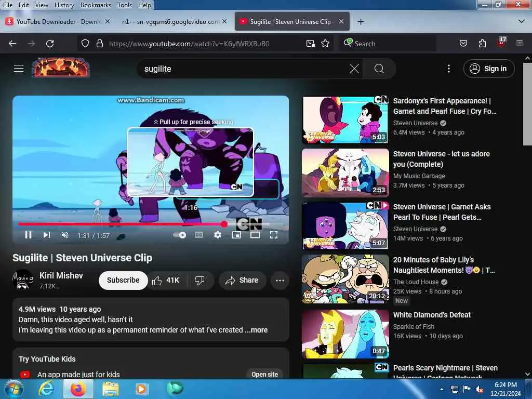Toggle closed captions CC button
Screen dimensions: 532x399
tap(199, 235)
